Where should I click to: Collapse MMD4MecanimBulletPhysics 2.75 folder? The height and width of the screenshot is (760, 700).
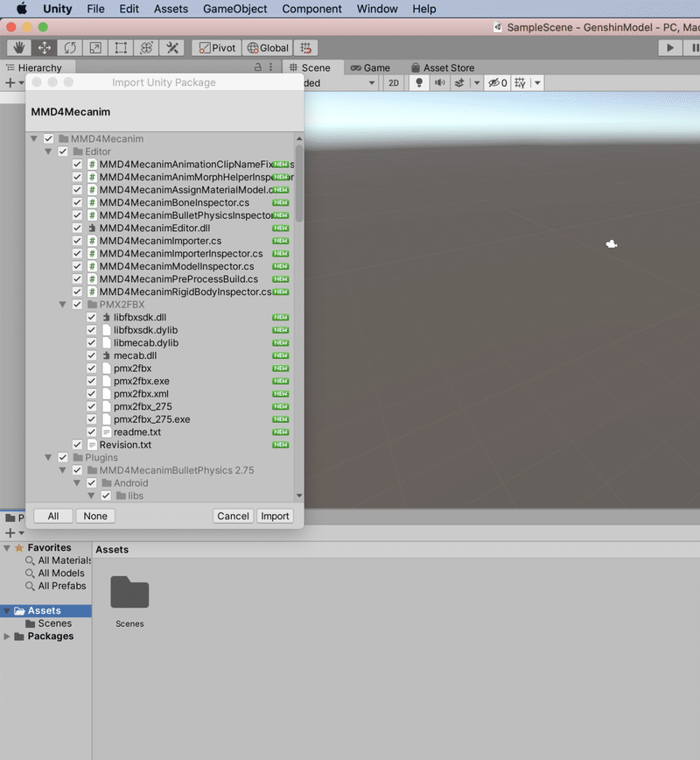(62, 470)
